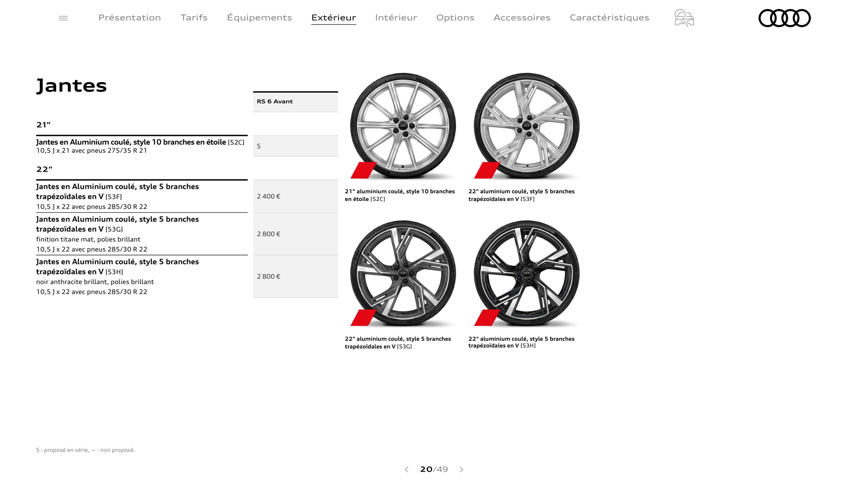Click the 20/49 page counter
Viewport: 868px width, 488px height.
pyautogui.click(x=434, y=469)
